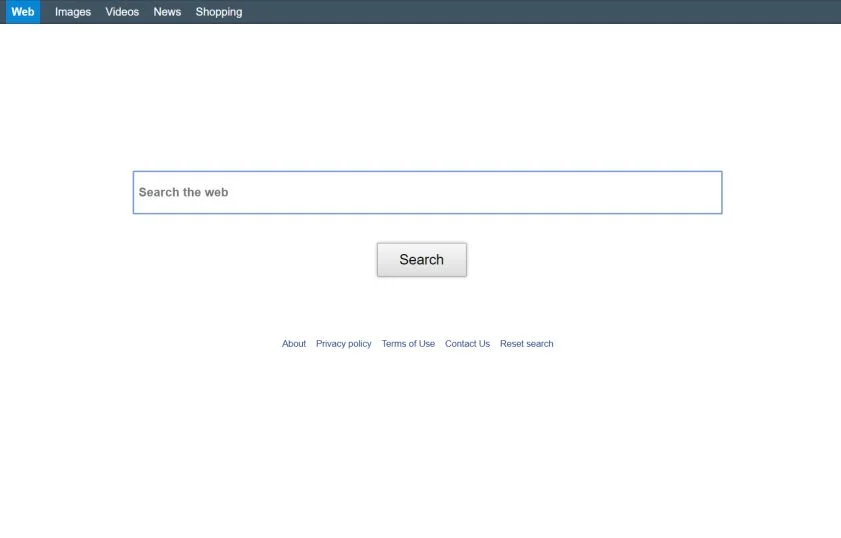Switch to the Images tab
This screenshot has width=841, height=538.
[73, 12]
